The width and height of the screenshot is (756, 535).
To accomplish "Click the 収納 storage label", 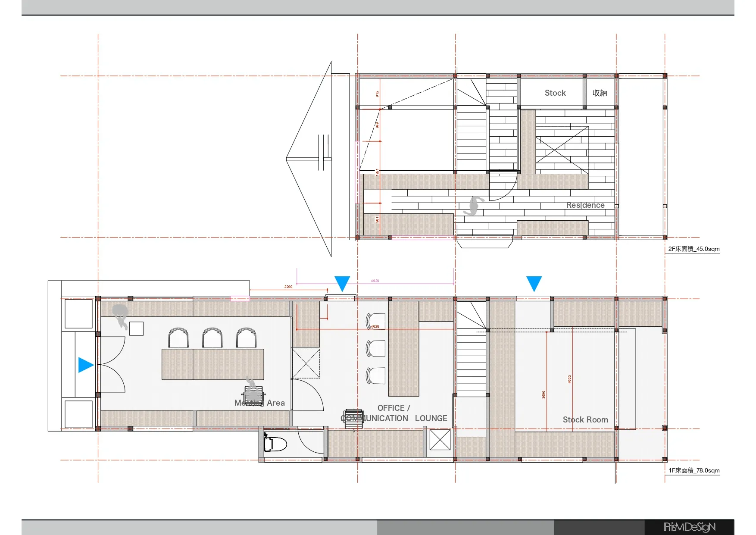I will pos(600,93).
